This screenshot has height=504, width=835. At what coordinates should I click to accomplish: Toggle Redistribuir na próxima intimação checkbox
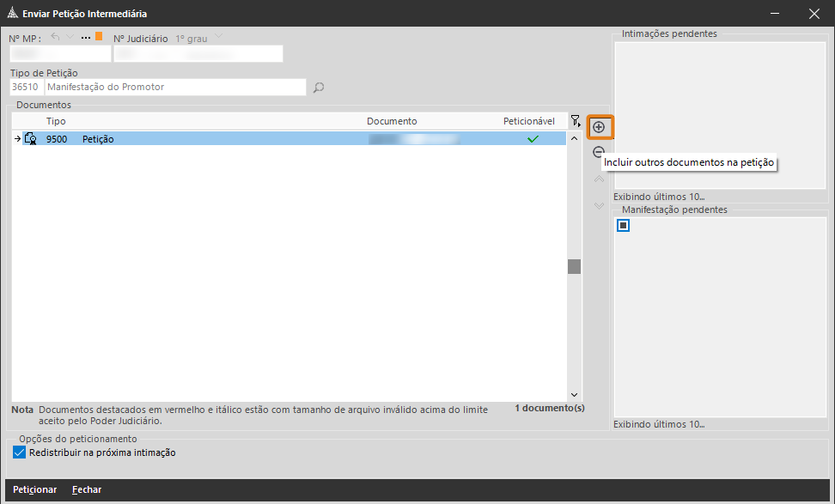coord(21,452)
